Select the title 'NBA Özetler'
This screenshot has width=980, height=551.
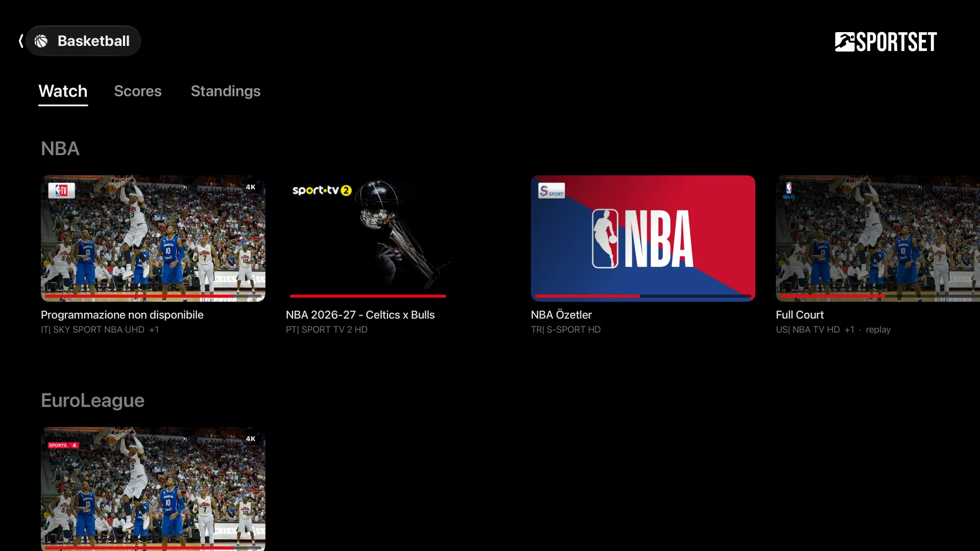[x=561, y=315]
